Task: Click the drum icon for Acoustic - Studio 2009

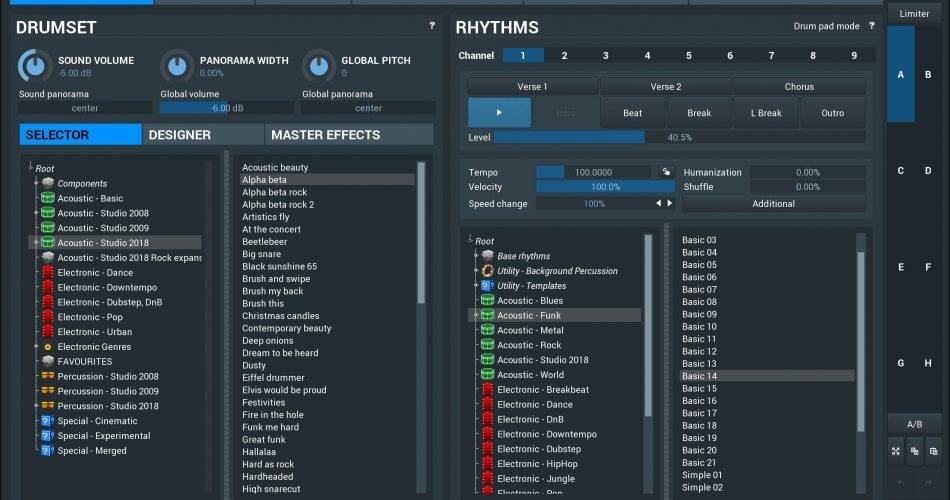Action: pos(48,228)
